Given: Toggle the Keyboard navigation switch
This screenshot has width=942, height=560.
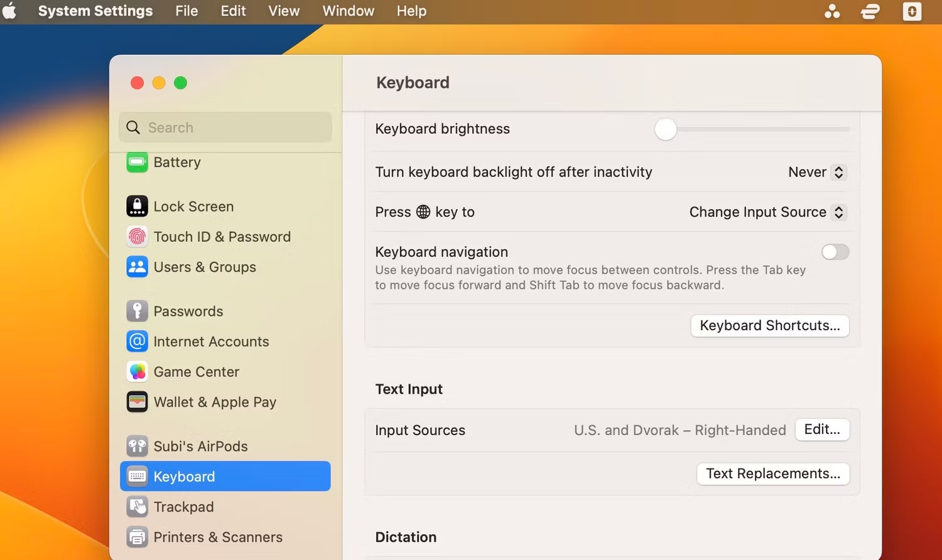Looking at the screenshot, I should pos(835,252).
